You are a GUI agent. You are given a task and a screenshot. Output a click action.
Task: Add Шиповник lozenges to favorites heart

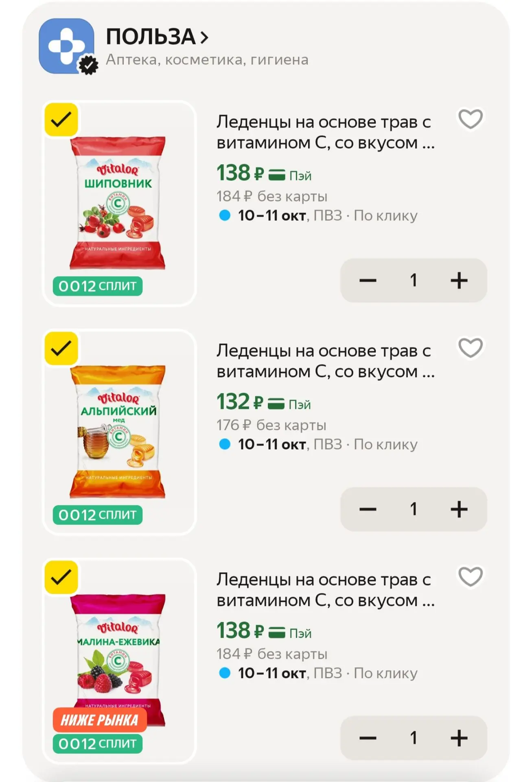(471, 119)
